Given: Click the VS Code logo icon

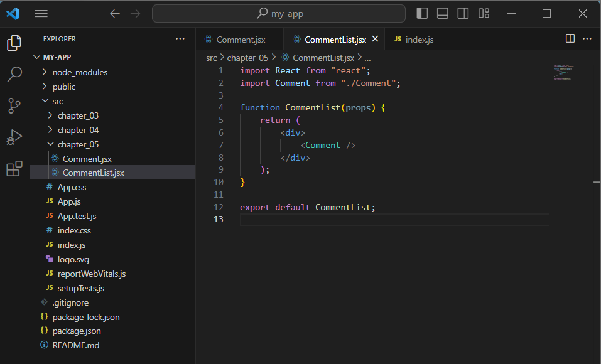Looking at the screenshot, I should (13, 14).
